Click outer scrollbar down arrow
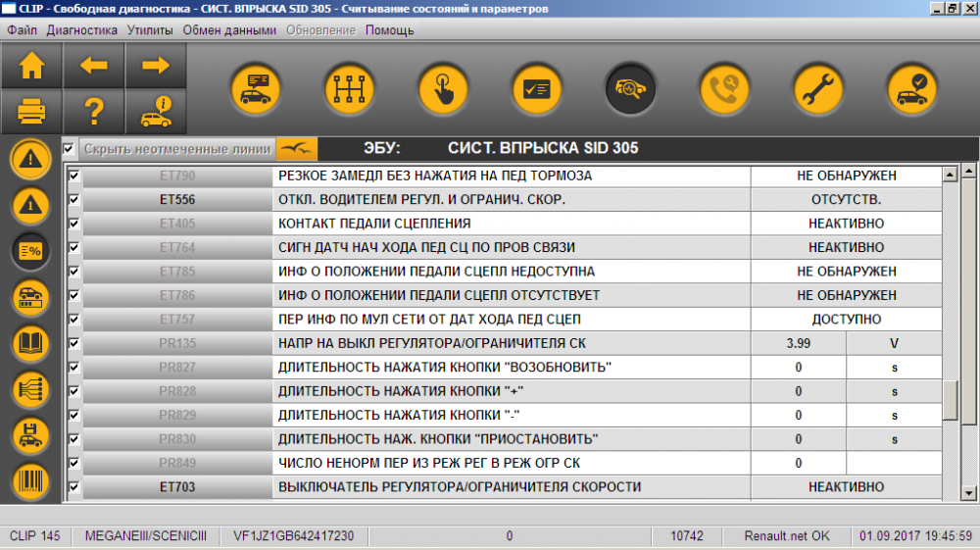The width and height of the screenshot is (980, 550). coord(969,493)
